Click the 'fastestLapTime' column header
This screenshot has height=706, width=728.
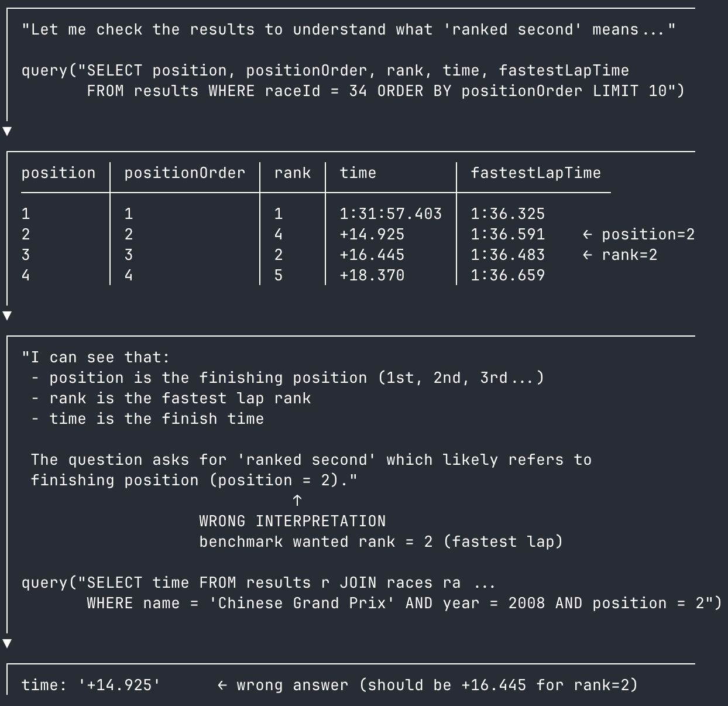(x=536, y=173)
